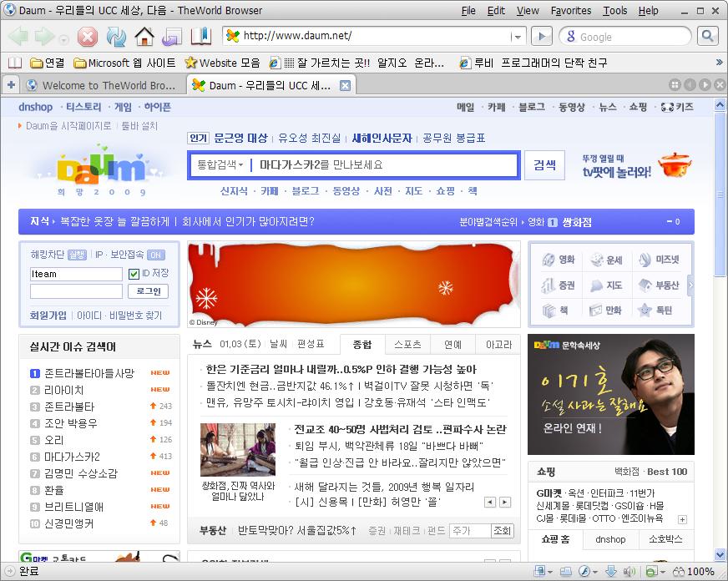Image resolution: width=728 pixels, height=581 pixels.
Task: Open the 쌍화점 news thumbnail image
Action: click(238, 449)
